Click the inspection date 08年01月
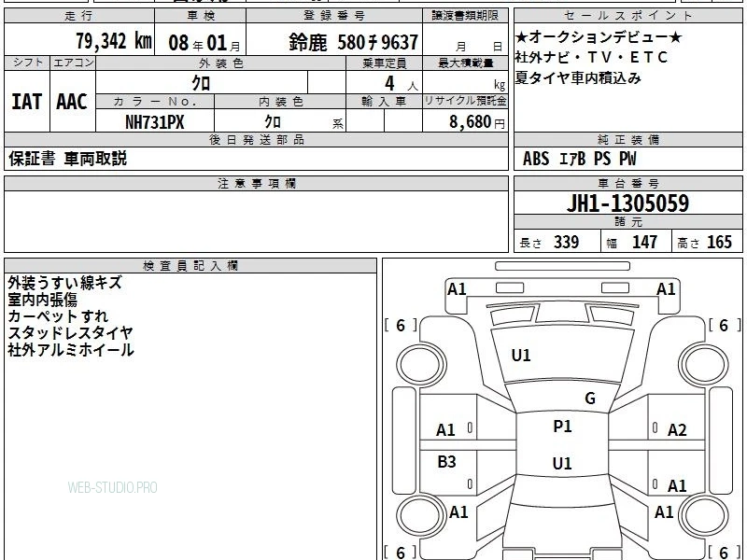The image size is (747, 560). coord(204,43)
